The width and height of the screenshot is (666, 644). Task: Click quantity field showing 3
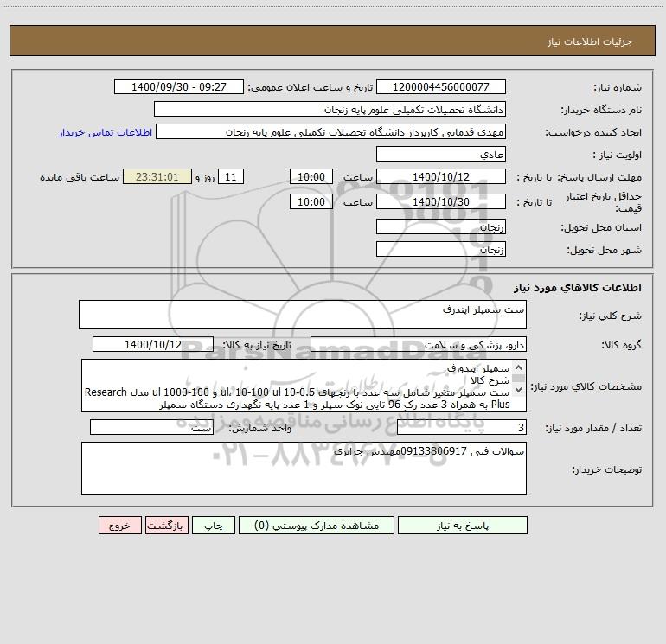pyautogui.click(x=462, y=427)
